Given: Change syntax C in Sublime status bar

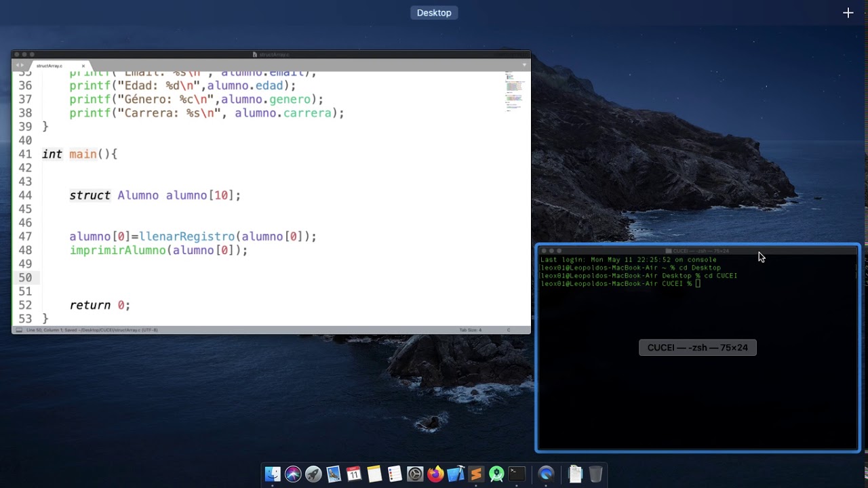Looking at the screenshot, I should (x=509, y=330).
